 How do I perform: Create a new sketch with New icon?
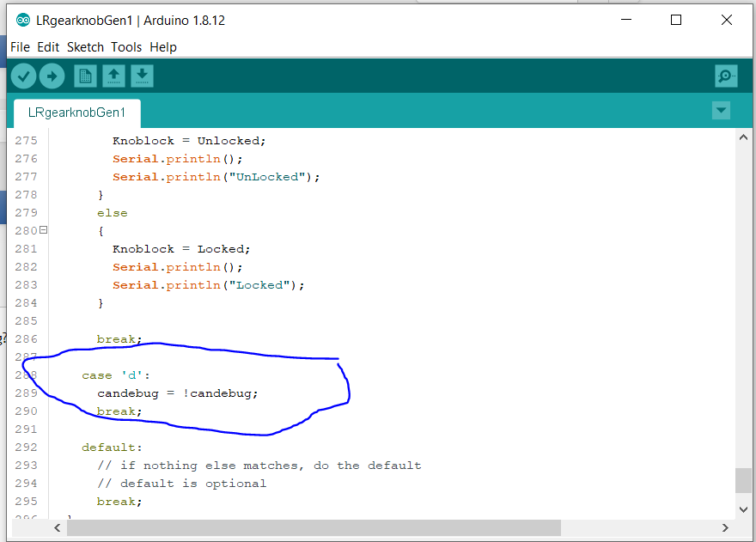[85, 76]
